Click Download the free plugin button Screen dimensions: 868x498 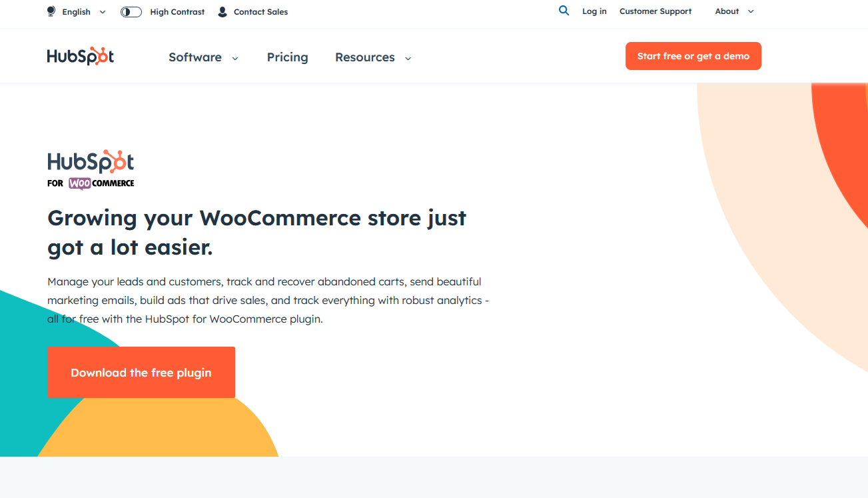pos(141,373)
